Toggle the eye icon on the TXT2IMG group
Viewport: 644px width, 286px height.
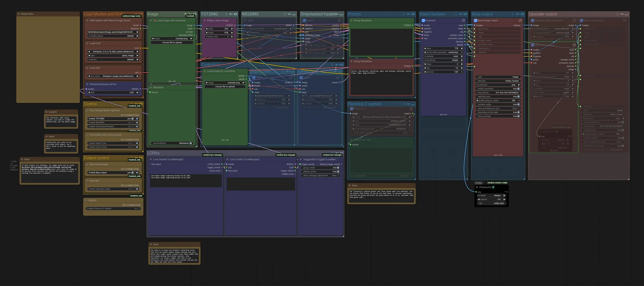click(x=236, y=14)
